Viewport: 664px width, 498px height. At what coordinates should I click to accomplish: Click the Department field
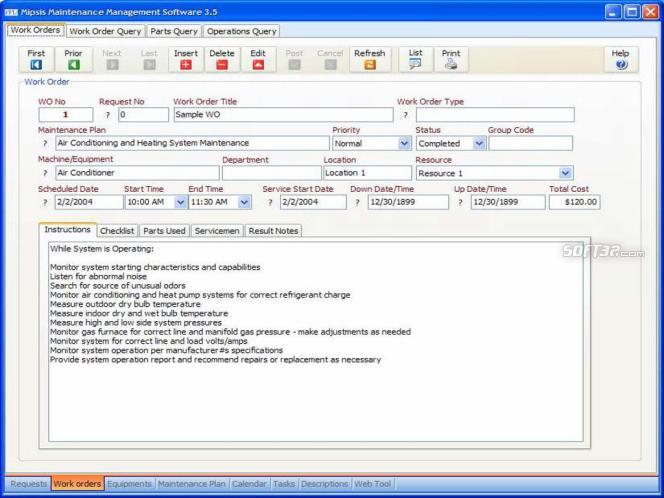271,173
